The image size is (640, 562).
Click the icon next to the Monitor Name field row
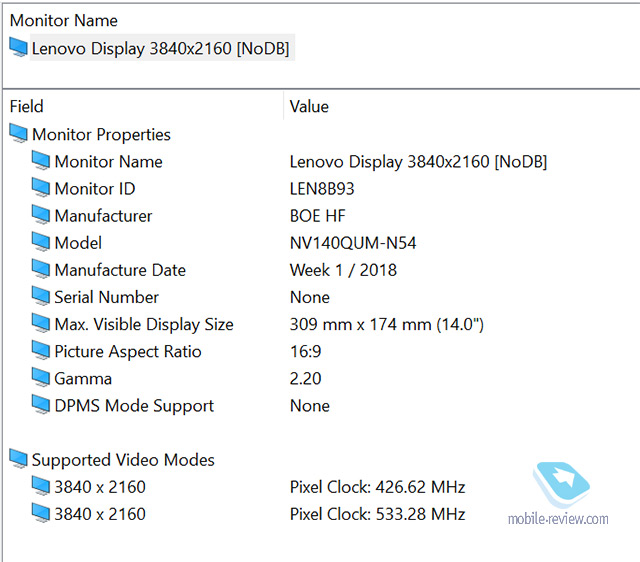point(41,161)
